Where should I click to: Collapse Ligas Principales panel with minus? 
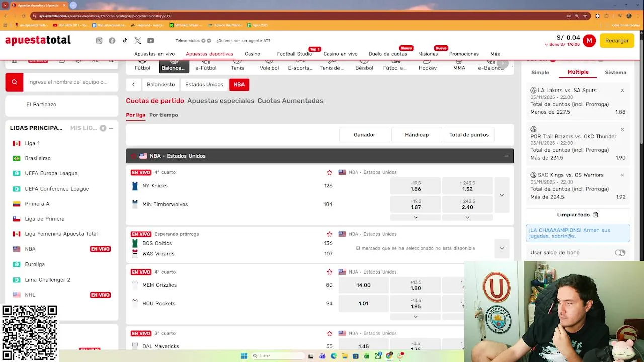coord(111,128)
